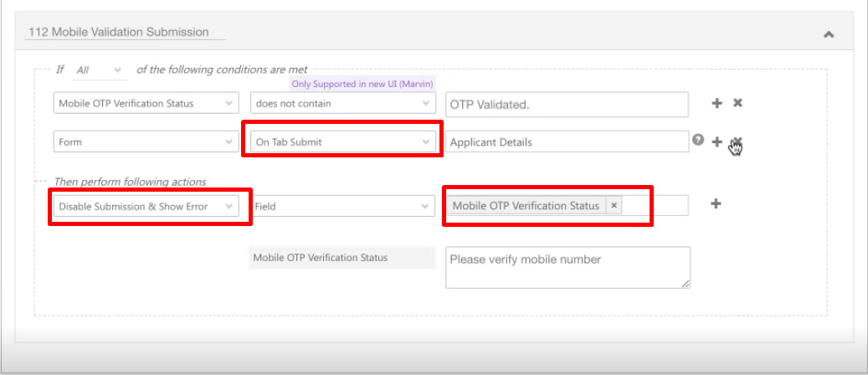This screenshot has width=868, height=375.
Task: Click the Applicant Details text field
Action: point(567,142)
